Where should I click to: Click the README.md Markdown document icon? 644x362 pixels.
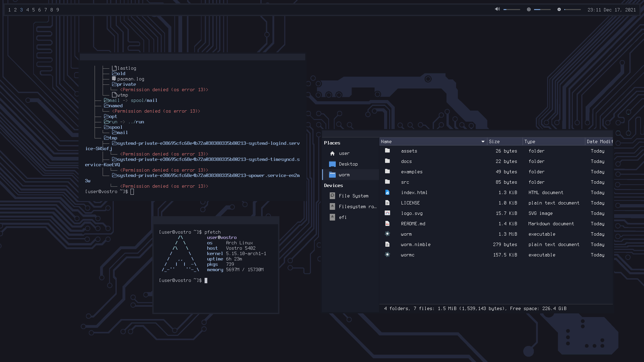pyautogui.click(x=387, y=224)
